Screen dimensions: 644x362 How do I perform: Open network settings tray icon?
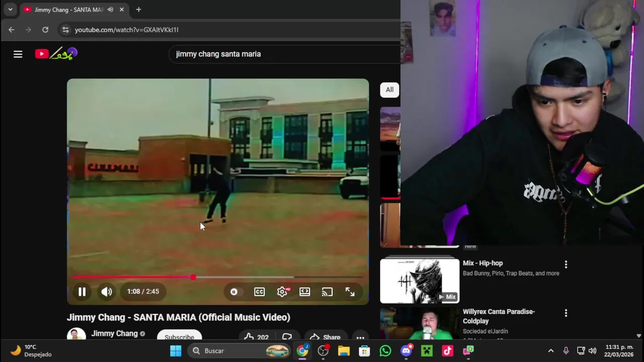point(581,351)
